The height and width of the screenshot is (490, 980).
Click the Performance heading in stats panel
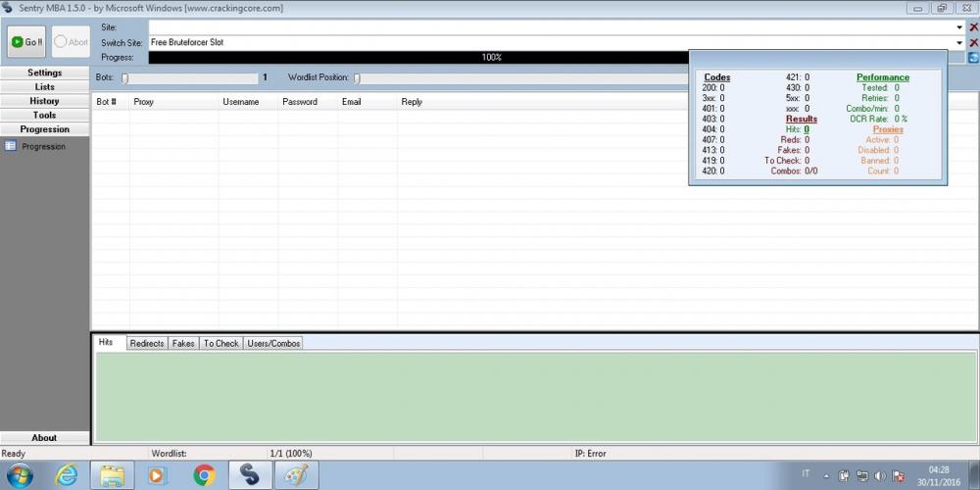883,77
